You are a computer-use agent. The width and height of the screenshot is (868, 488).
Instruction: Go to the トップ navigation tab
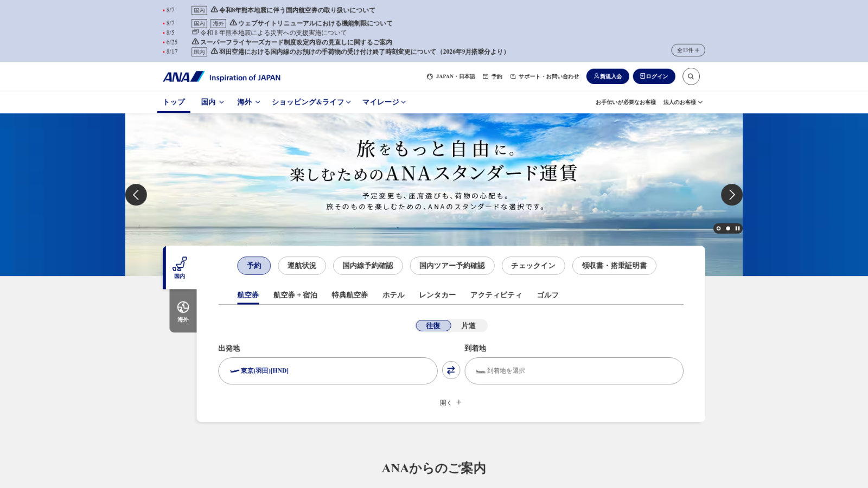click(x=174, y=102)
